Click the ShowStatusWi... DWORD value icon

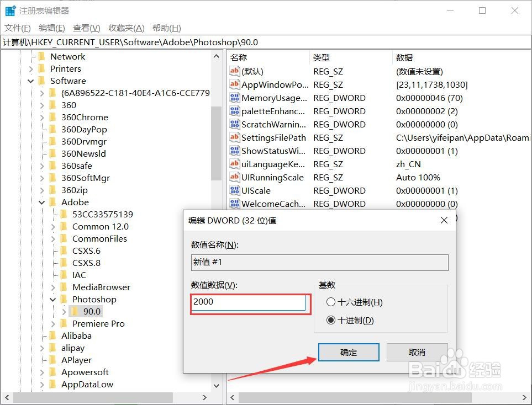(x=234, y=151)
